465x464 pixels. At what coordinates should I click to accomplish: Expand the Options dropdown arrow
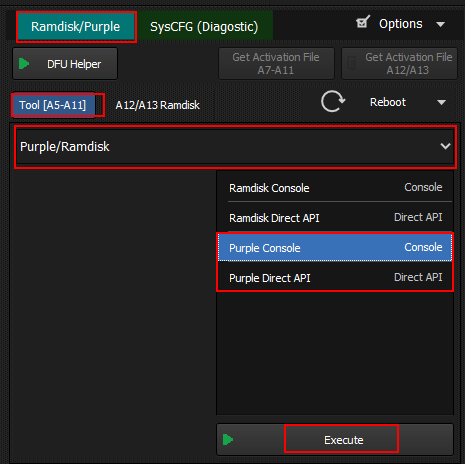[x=441, y=24]
